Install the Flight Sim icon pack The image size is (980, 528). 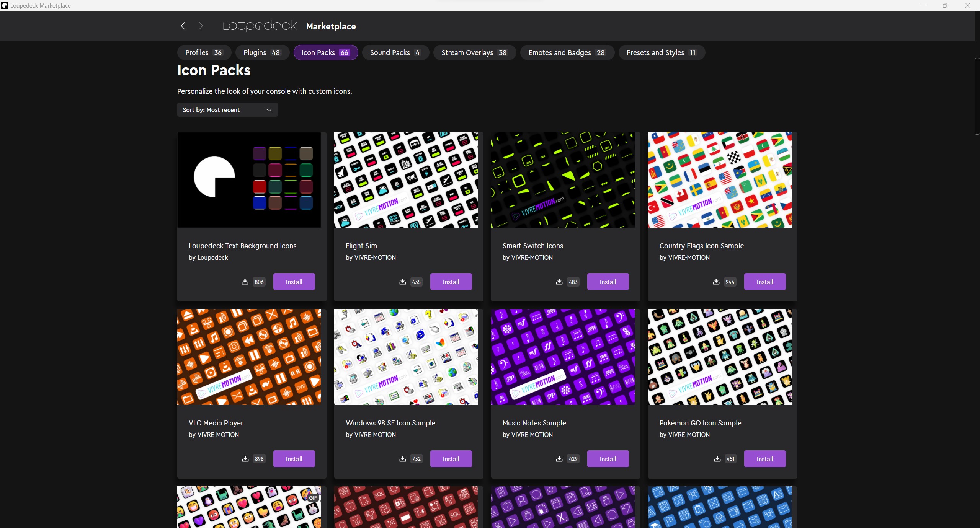click(451, 282)
